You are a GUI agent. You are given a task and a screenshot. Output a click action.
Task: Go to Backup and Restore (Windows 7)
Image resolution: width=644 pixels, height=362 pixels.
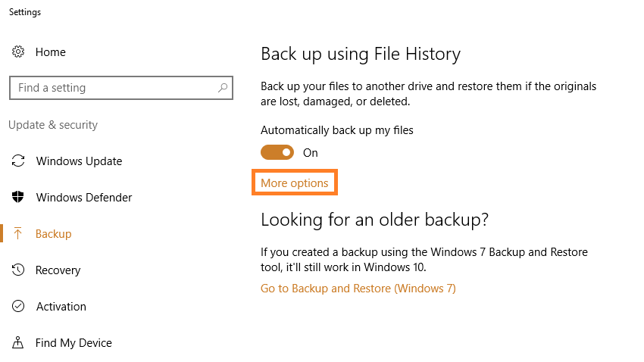(358, 288)
